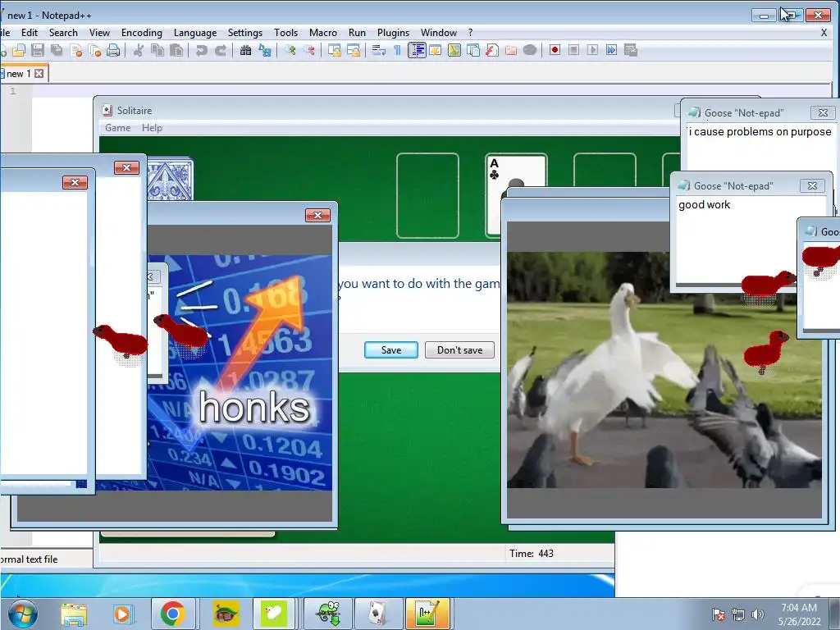Open Solitaire's Help menu

coord(152,128)
